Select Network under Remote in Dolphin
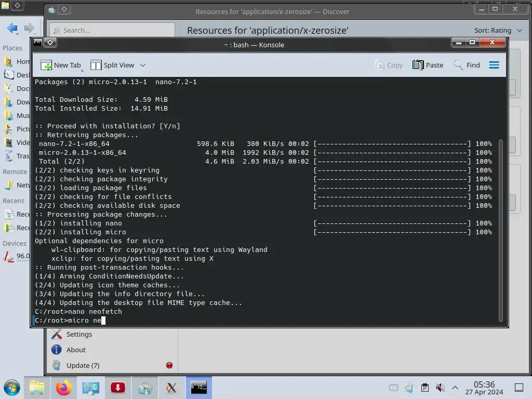532x399 pixels. [16, 185]
